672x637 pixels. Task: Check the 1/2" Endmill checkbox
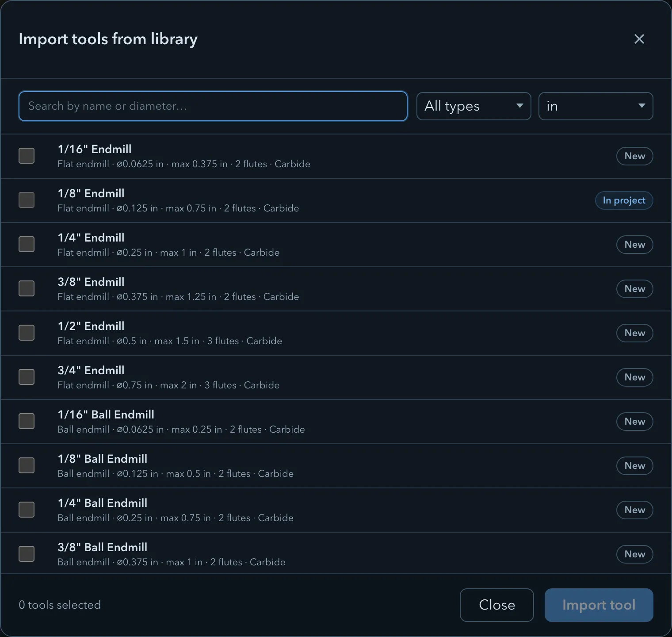click(x=27, y=333)
